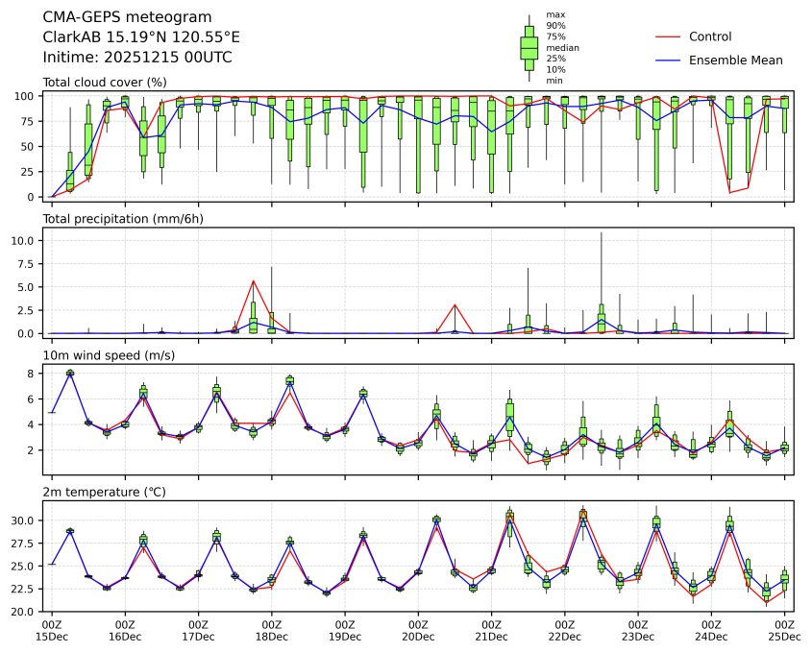Click the red Control legend line

671,36
